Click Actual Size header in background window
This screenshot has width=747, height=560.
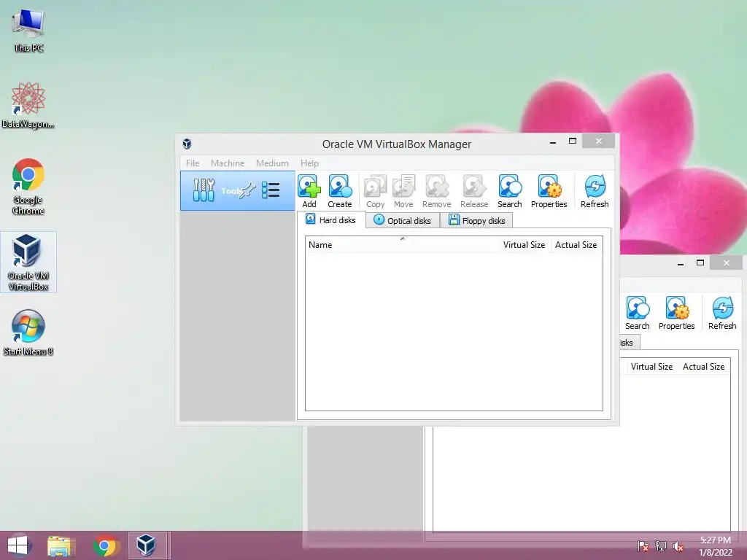point(703,367)
